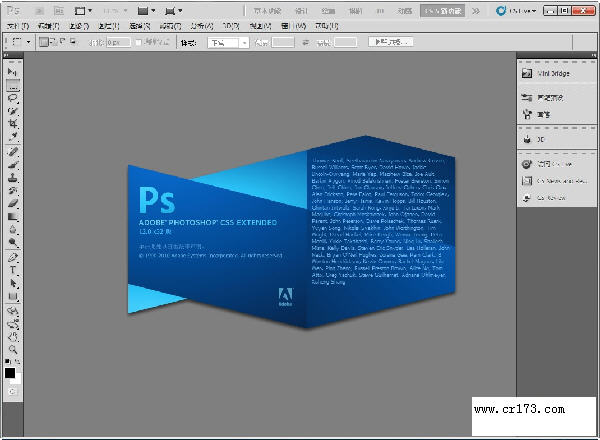Screen dimensions: 600x440
Task: Click the foreground color swatch
Action: click(x=10, y=372)
